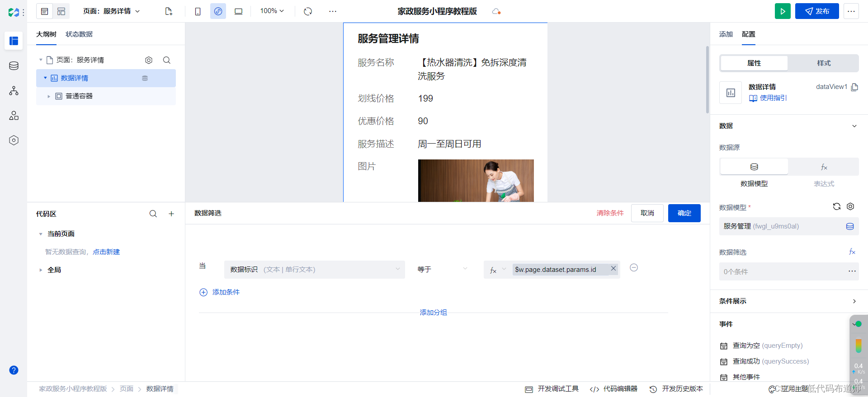Click the outline tree search icon
868x397 pixels.
[x=167, y=60]
